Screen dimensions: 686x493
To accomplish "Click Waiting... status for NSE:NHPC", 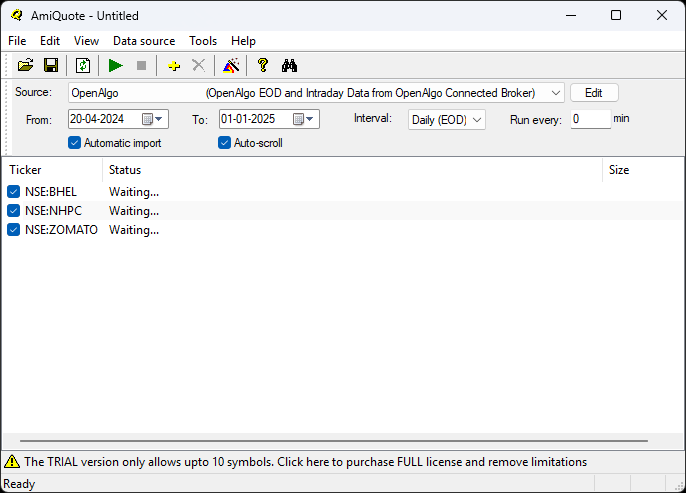I will pos(134,211).
